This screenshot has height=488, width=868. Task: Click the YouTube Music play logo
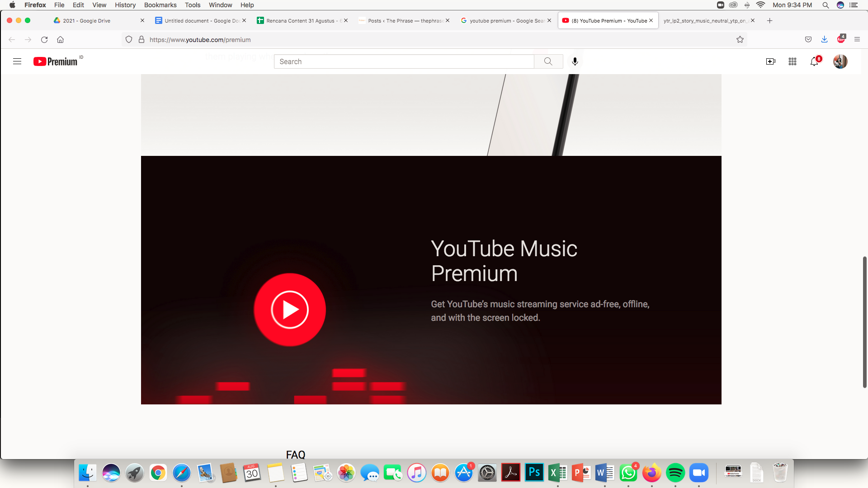coord(290,310)
